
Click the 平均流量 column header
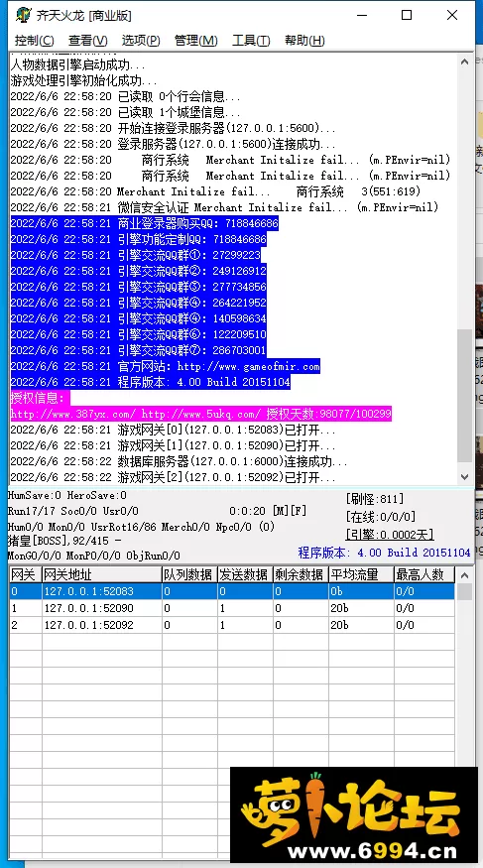[361, 574]
